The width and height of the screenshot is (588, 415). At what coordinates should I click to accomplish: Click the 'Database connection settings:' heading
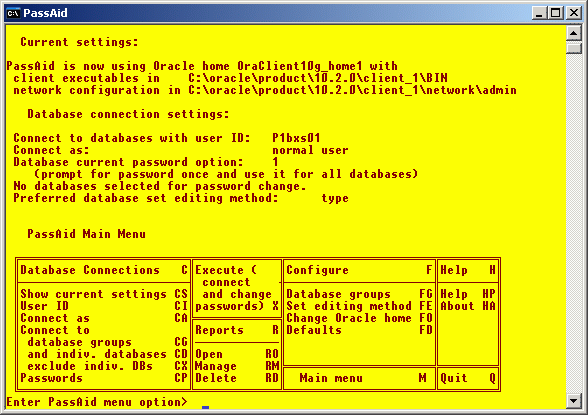[128, 114]
